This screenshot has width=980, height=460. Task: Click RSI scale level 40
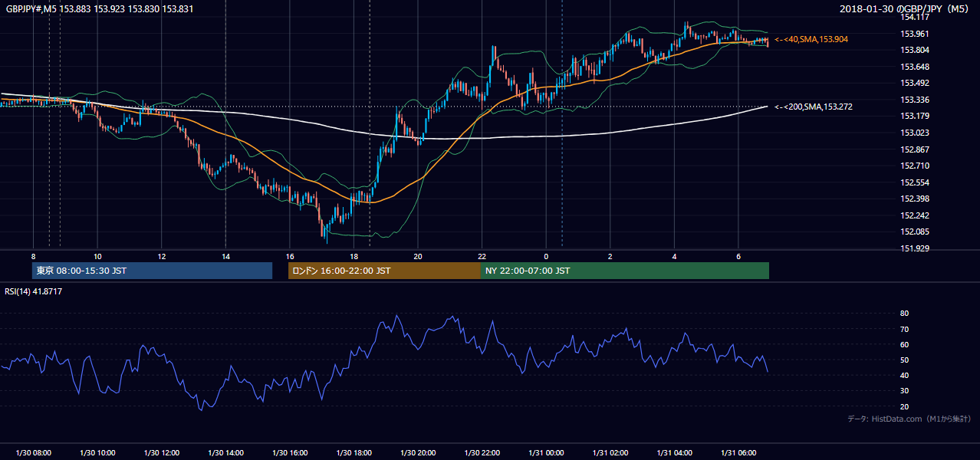905,375
